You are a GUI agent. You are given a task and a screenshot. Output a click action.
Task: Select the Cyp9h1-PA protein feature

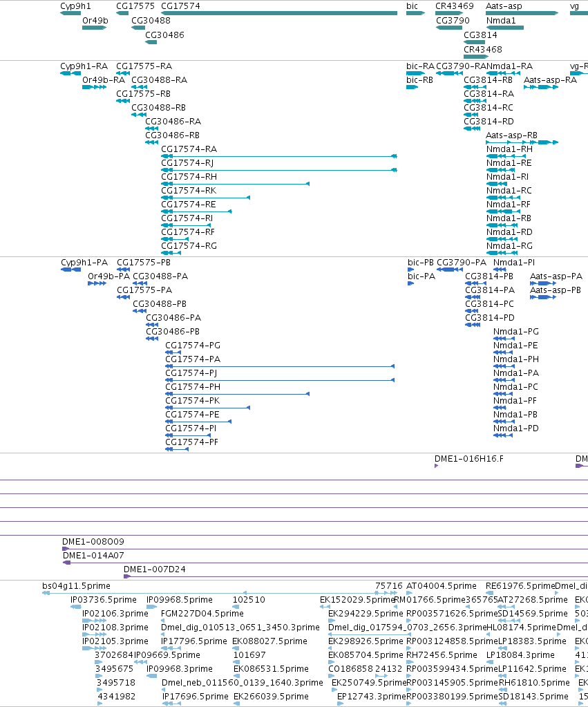(70, 270)
